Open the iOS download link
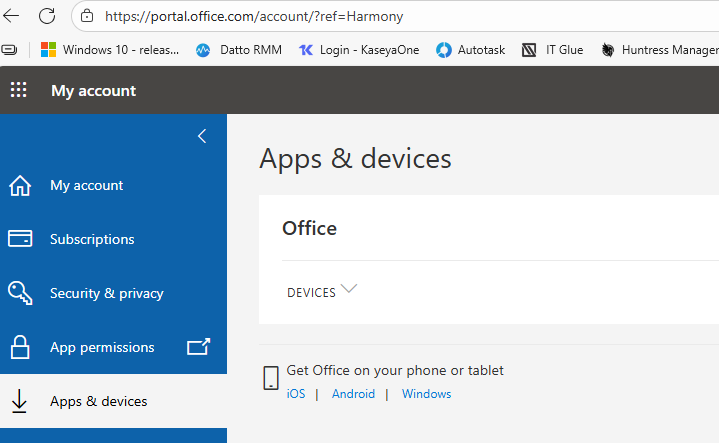719x443 pixels. [x=296, y=394]
